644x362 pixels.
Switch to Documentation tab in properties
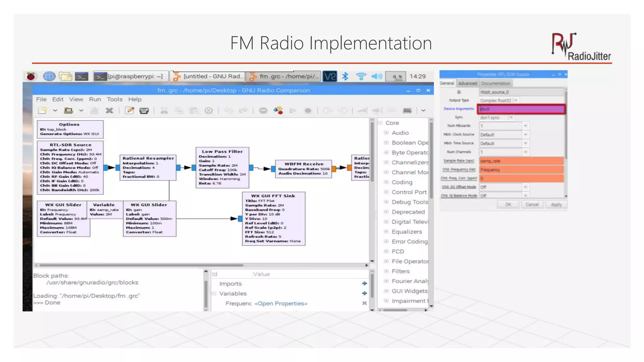click(496, 83)
